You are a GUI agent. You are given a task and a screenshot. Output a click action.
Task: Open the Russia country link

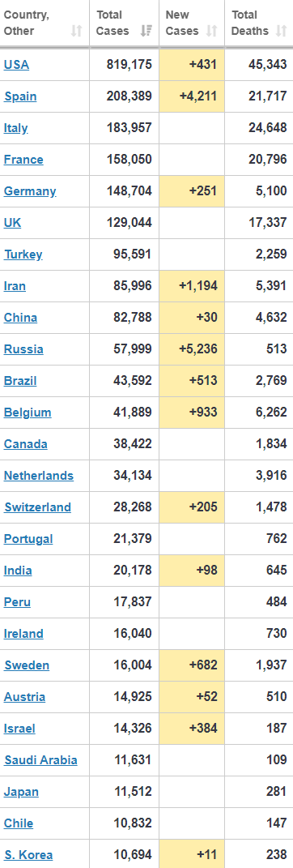click(x=23, y=348)
